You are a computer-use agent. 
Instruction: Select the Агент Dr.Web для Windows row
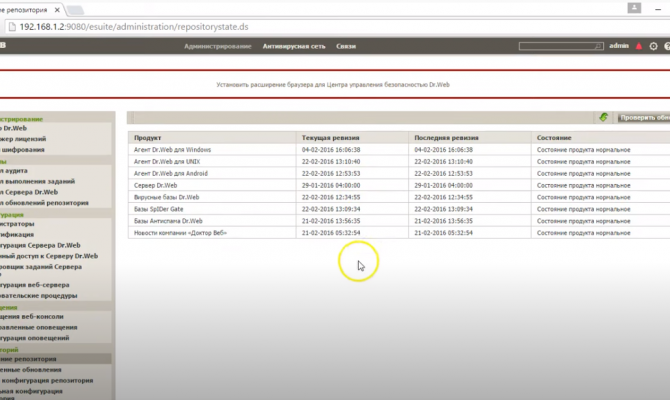[399, 150]
